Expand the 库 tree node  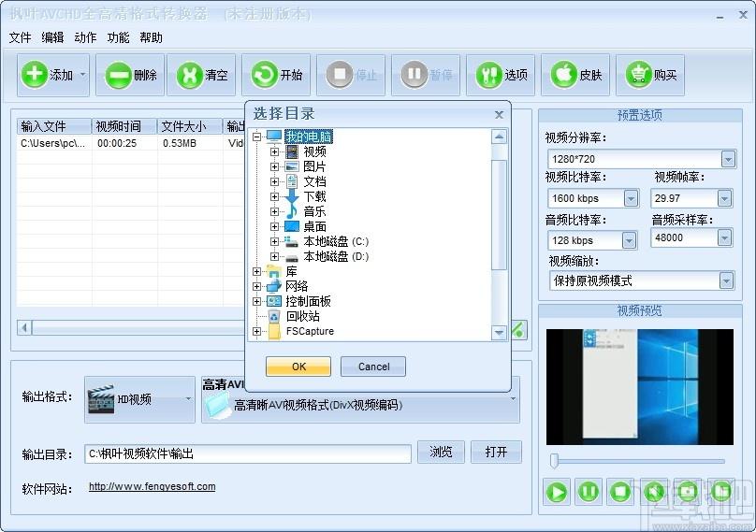coord(256,271)
